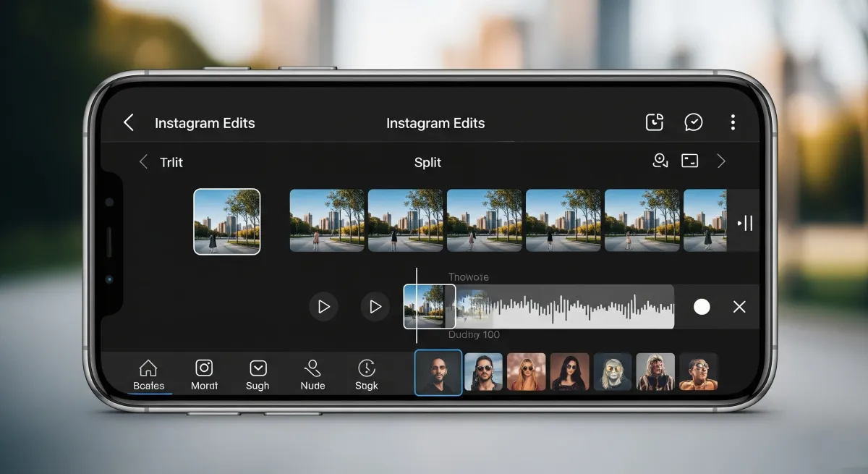Select the white-bordered standalone clip thumbnail
Screen dimensions: 868x474
tap(227, 221)
